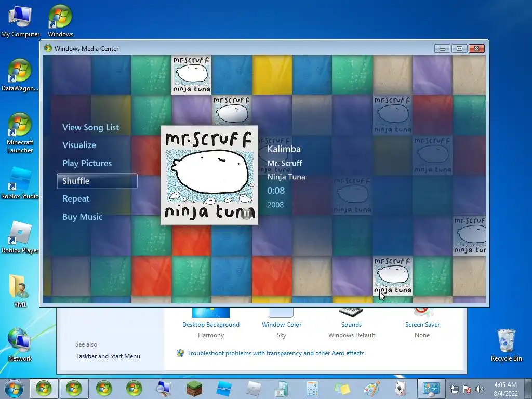The width and height of the screenshot is (532, 399).
Task: Click the volume speaker tray icon
Action: 479,389
